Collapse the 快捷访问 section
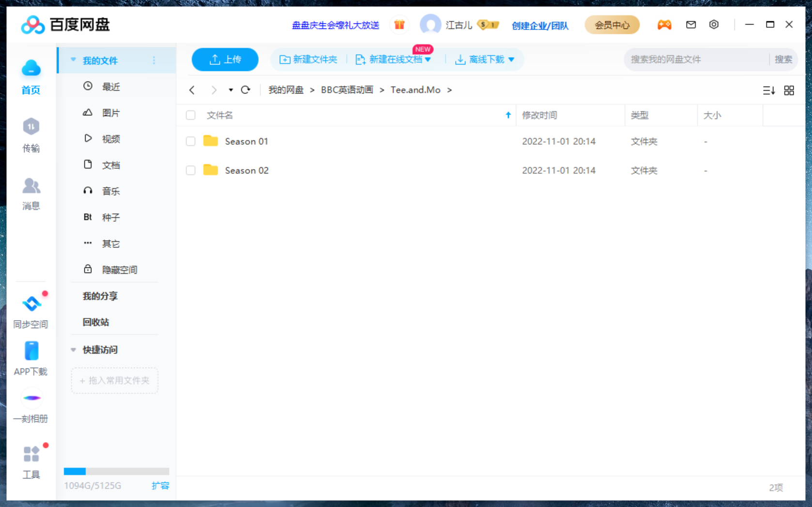This screenshot has height=507, width=812. tap(73, 350)
